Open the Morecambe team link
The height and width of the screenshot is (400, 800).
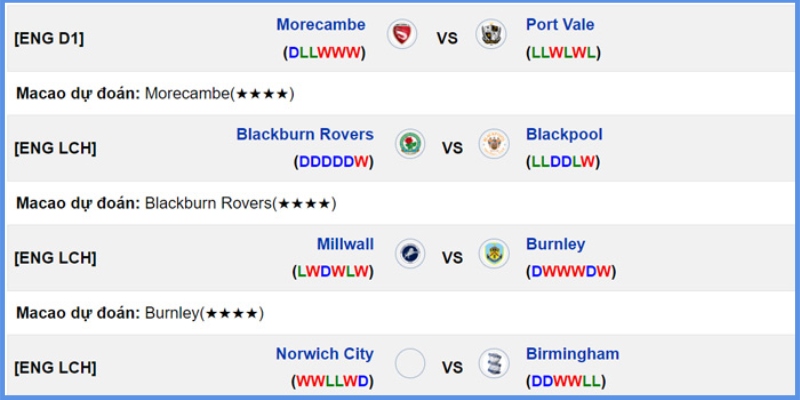[x=321, y=24]
